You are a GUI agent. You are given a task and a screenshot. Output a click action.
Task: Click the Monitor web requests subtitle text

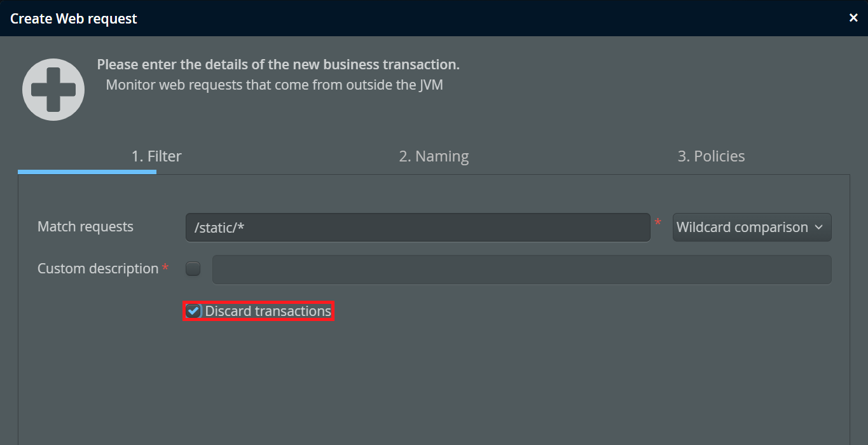click(x=274, y=85)
